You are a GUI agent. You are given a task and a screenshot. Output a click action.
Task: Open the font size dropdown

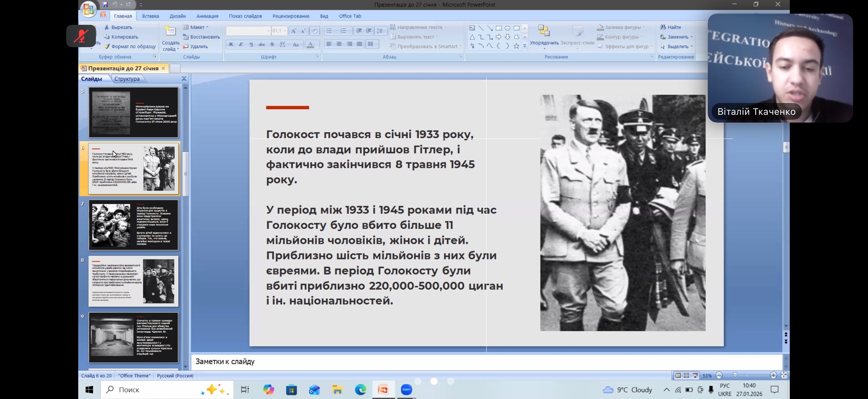pos(285,31)
